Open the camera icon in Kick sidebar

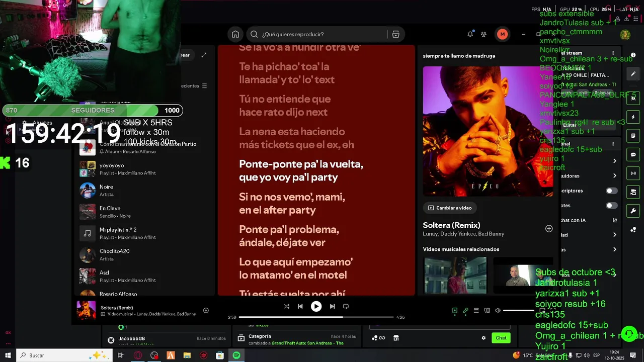pos(633,192)
